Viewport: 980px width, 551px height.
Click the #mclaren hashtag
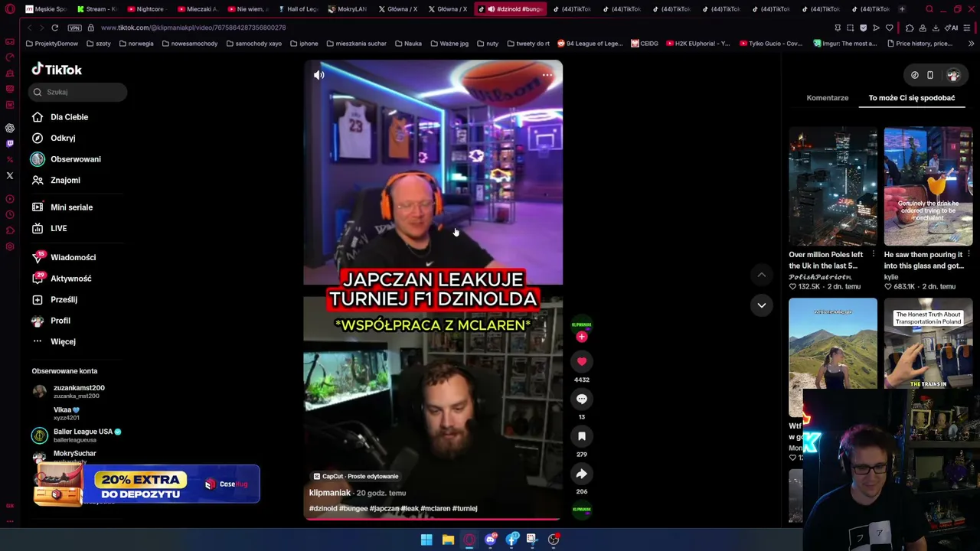(435, 508)
